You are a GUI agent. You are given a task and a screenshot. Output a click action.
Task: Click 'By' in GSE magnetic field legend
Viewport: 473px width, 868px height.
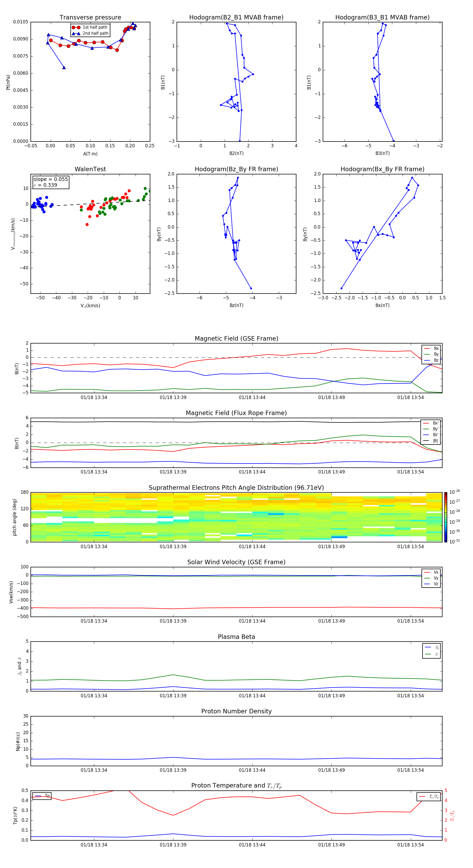(x=431, y=354)
